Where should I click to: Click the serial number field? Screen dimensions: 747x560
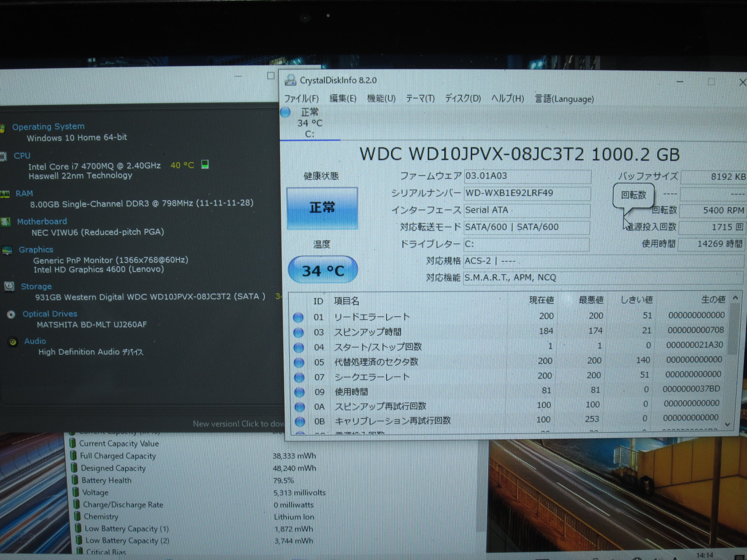point(527,193)
